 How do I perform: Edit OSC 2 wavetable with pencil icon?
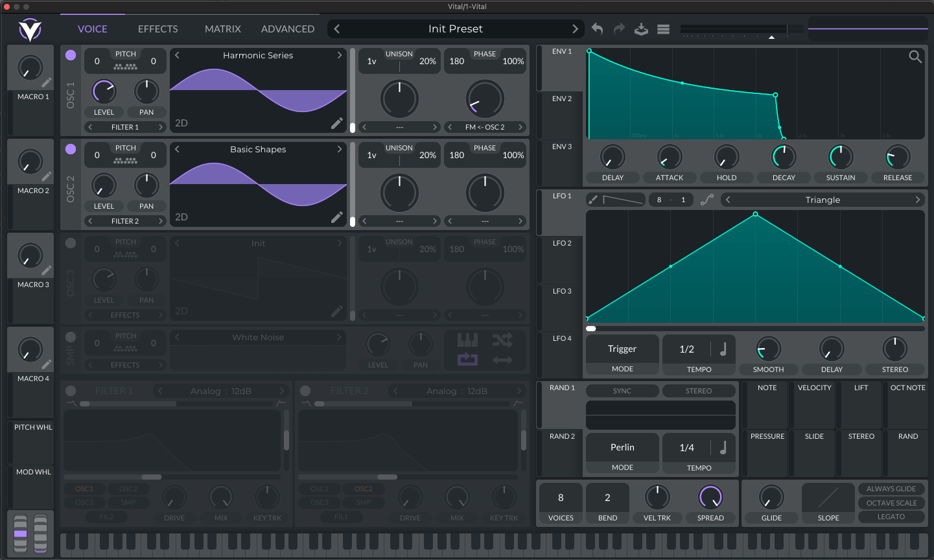[x=337, y=217]
